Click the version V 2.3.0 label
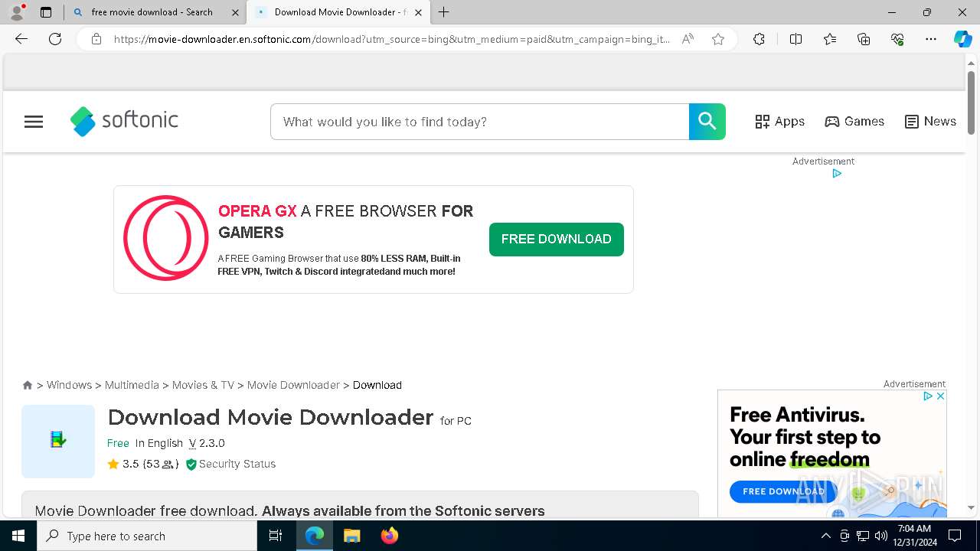980x551 pixels. (x=207, y=443)
